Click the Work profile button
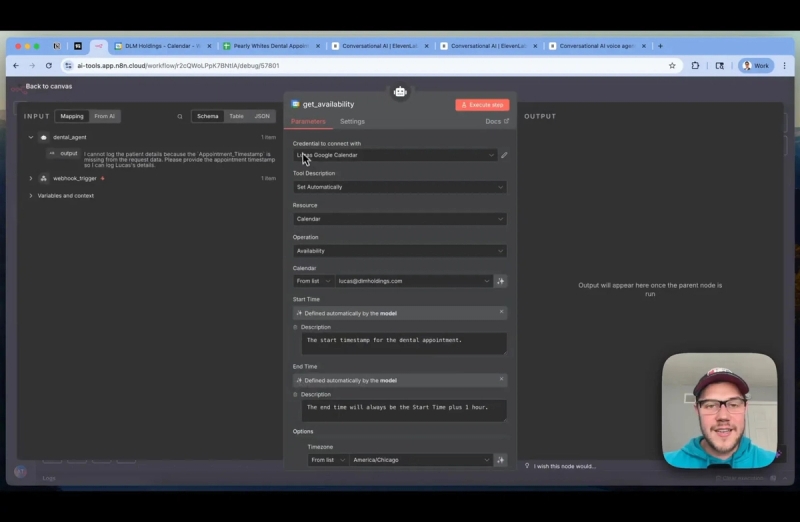Viewport: 800px width, 522px height. pos(756,66)
